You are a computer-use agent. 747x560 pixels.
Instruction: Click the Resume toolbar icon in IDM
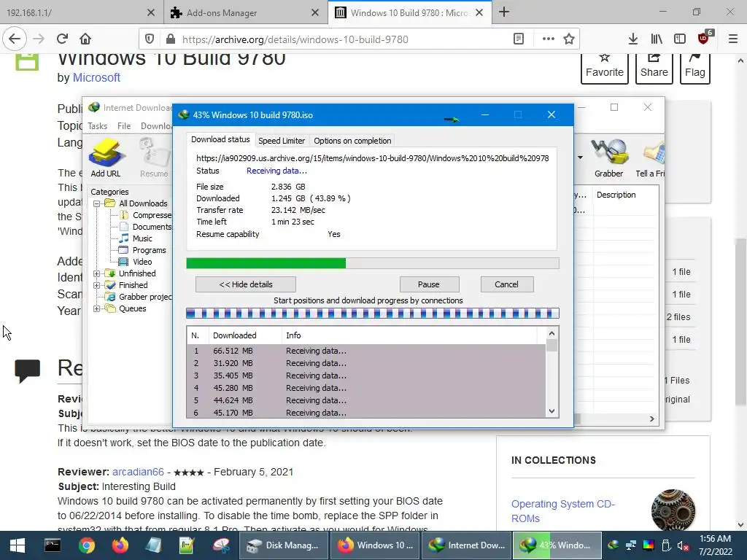[x=154, y=158]
